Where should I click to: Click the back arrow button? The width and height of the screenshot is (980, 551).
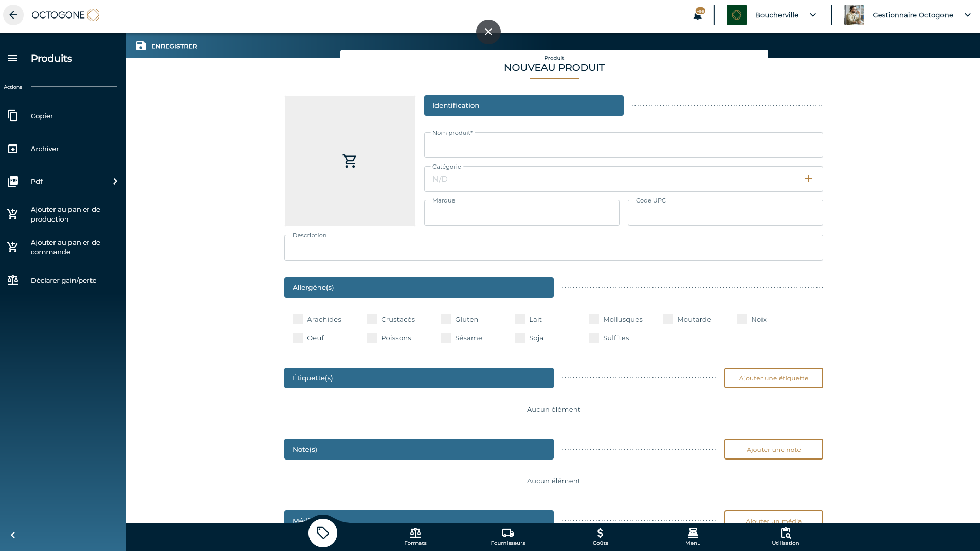click(x=13, y=15)
